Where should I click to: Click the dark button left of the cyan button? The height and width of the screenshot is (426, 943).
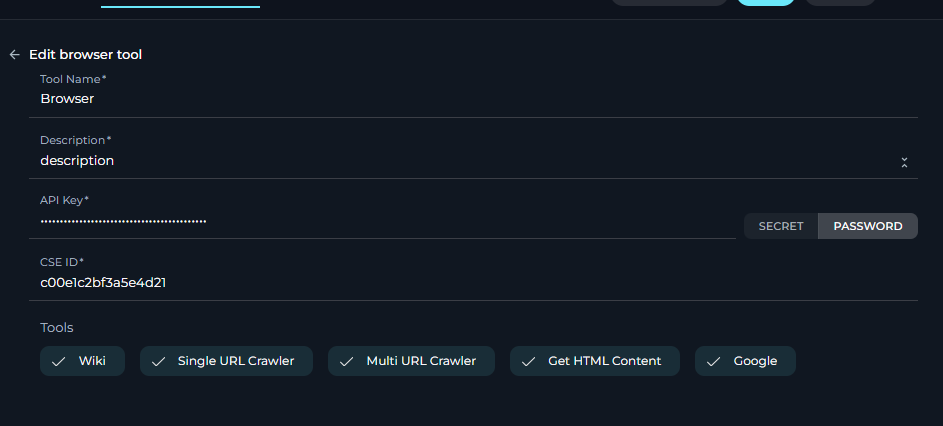669,3
